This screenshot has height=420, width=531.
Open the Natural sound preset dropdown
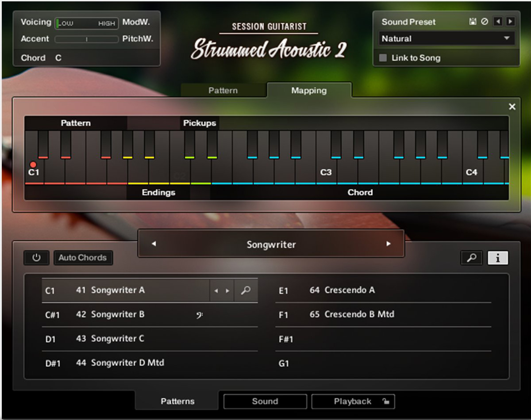446,38
